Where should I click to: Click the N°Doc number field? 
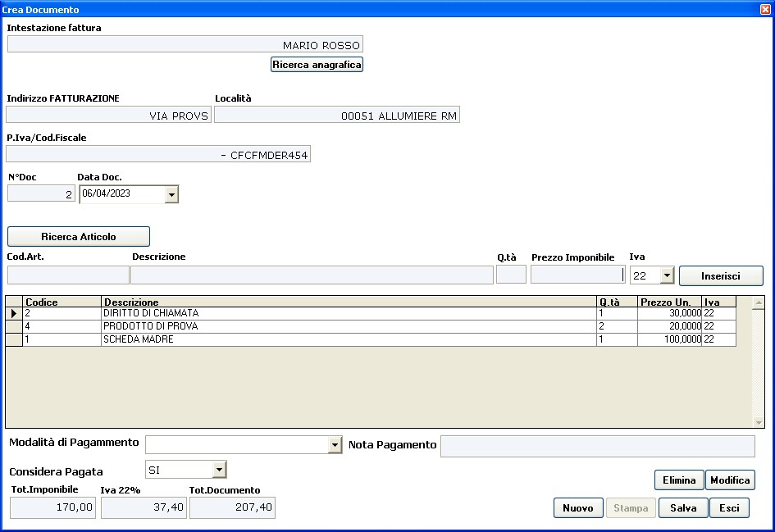pyautogui.click(x=42, y=193)
